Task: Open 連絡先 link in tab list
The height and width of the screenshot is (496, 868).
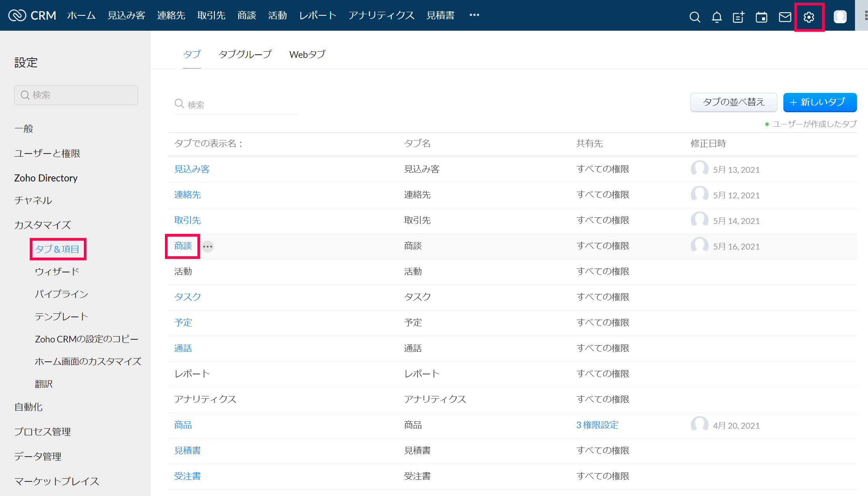Action: click(188, 195)
